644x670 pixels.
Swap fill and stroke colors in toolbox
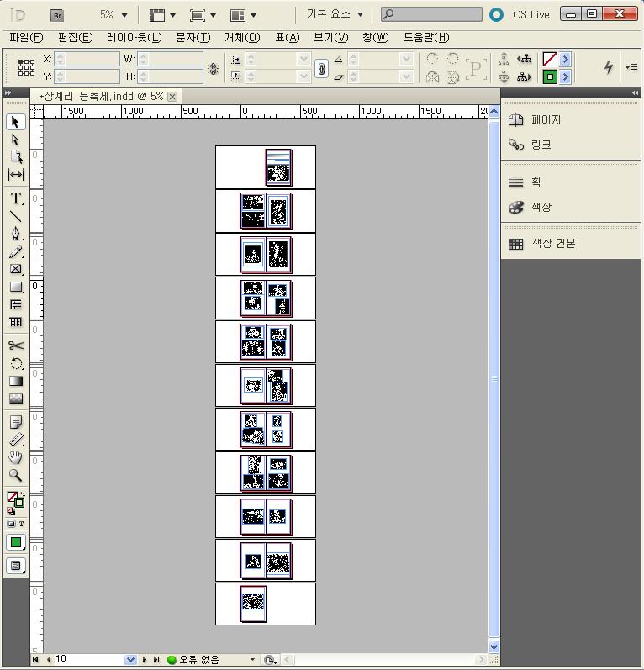21,494
